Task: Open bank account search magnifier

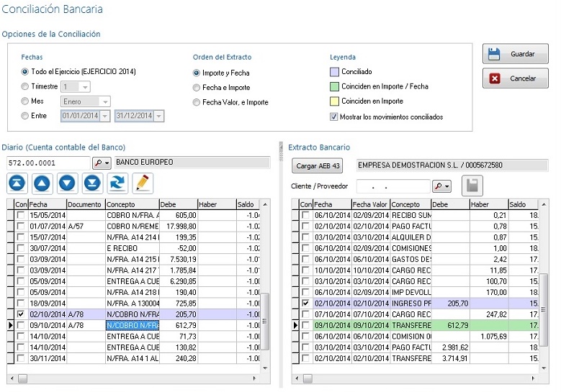Action: click(101, 163)
